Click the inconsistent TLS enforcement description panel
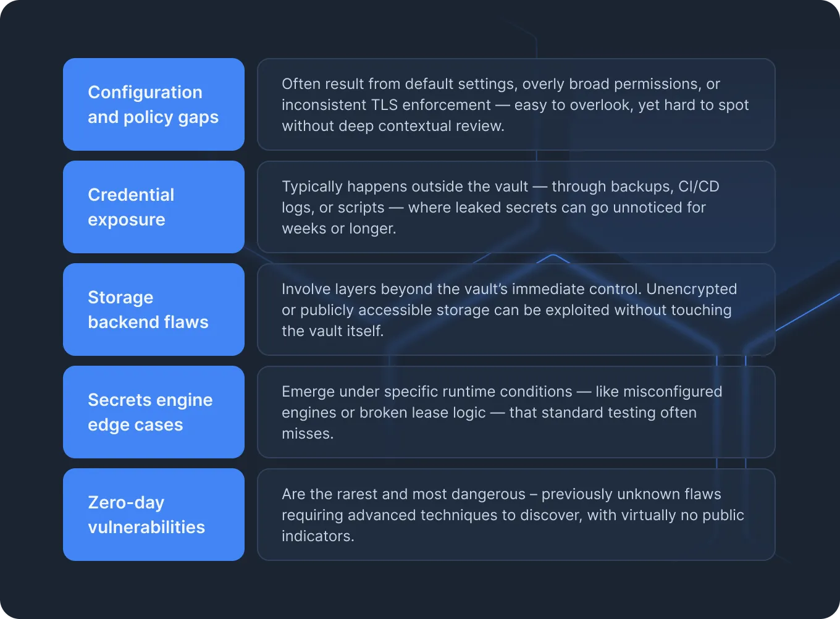This screenshot has height=619, width=840. (x=516, y=104)
